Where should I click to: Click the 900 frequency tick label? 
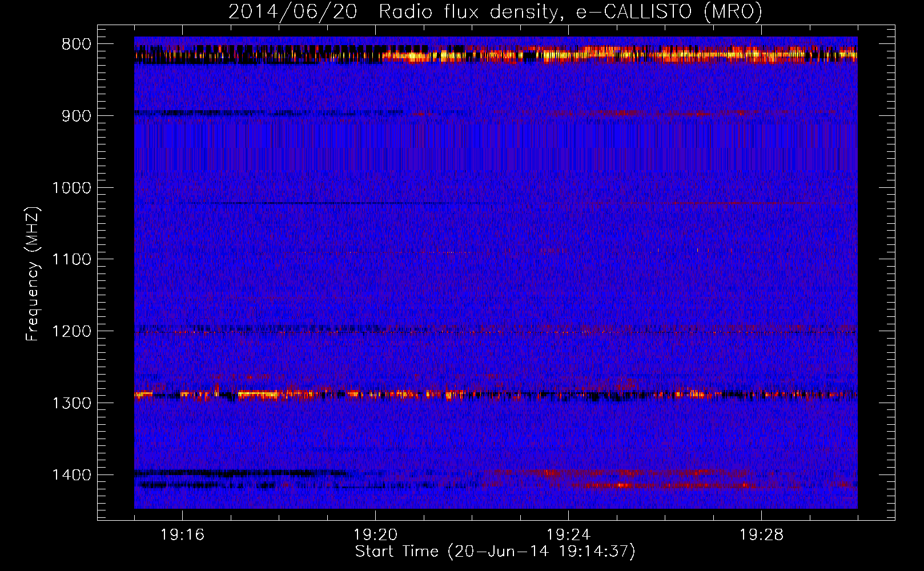pyautogui.click(x=77, y=116)
